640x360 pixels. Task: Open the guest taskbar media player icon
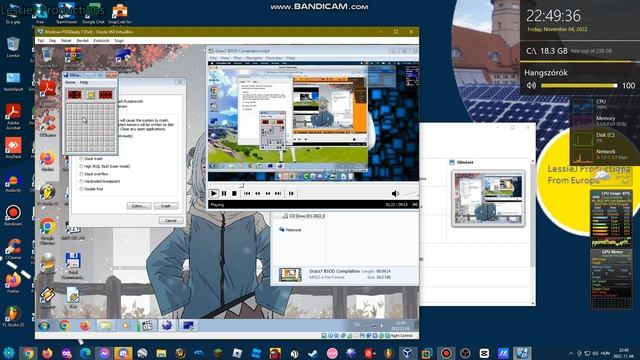[x=126, y=326]
